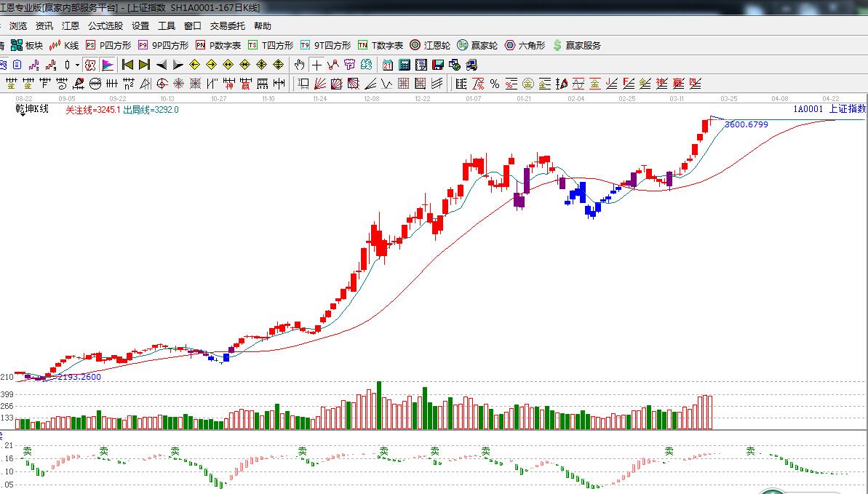Open the 交易委托 menu
Screen dimensions: 868x494
[228, 25]
